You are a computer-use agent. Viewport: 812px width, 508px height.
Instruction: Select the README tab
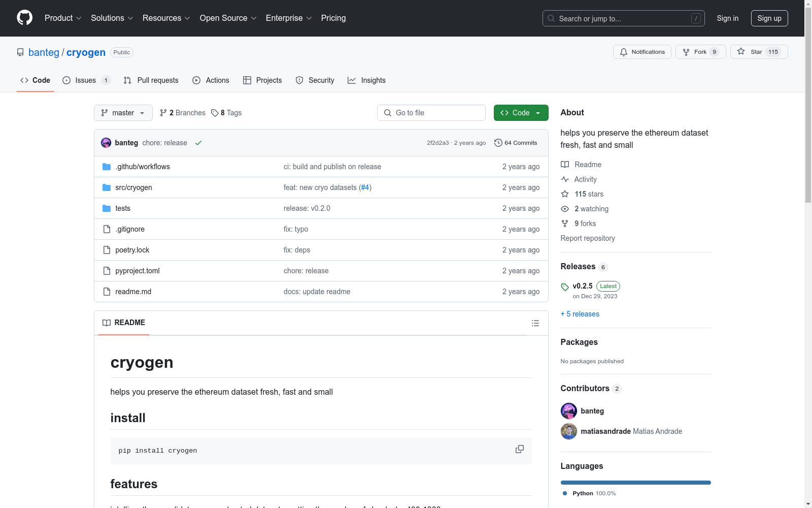(x=124, y=323)
